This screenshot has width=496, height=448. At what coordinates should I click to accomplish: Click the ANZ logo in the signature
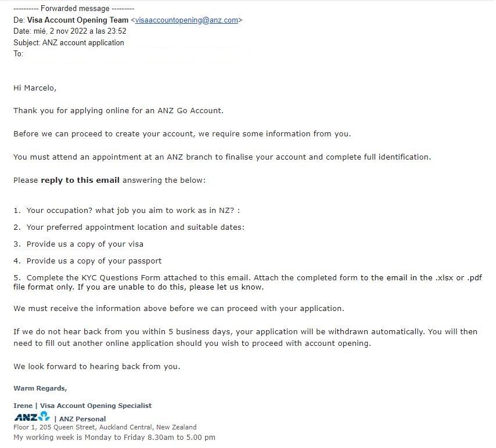(x=32, y=417)
